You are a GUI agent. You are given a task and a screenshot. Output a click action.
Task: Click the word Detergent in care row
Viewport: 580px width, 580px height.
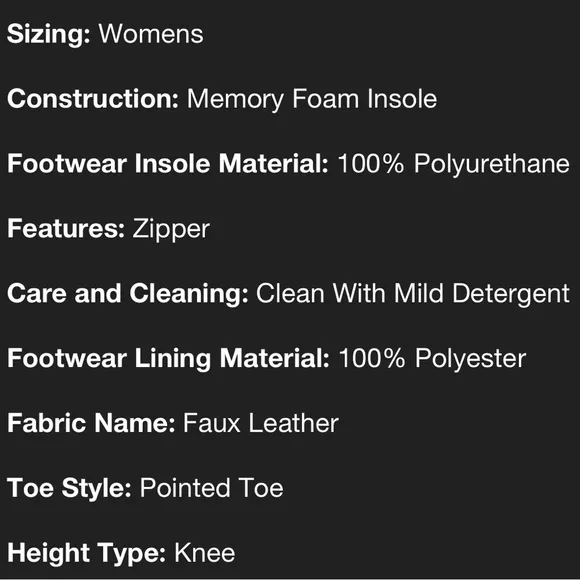[x=511, y=294]
